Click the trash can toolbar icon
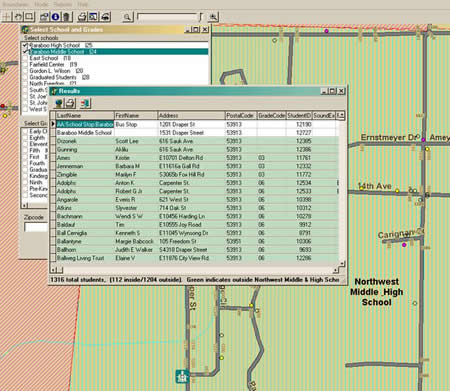This screenshot has width=450, height=391. [x=67, y=17]
